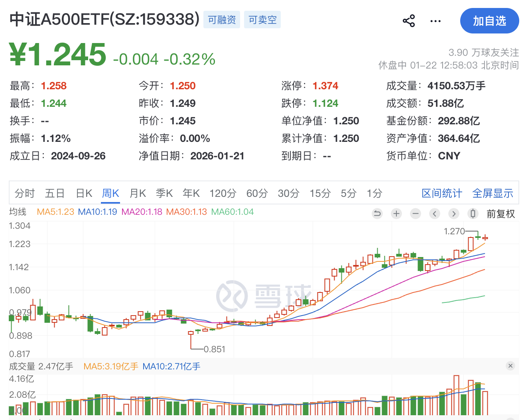Image resolution: width=528 pixels, height=420 pixels.
Task: Zoom out chart with minus icon
Action: 416,214
